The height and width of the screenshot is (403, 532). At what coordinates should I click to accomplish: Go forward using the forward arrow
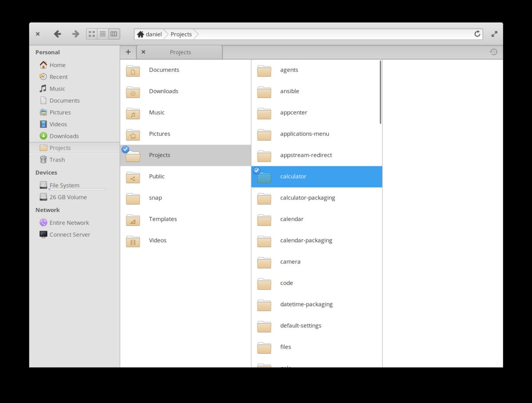click(x=75, y=34)
